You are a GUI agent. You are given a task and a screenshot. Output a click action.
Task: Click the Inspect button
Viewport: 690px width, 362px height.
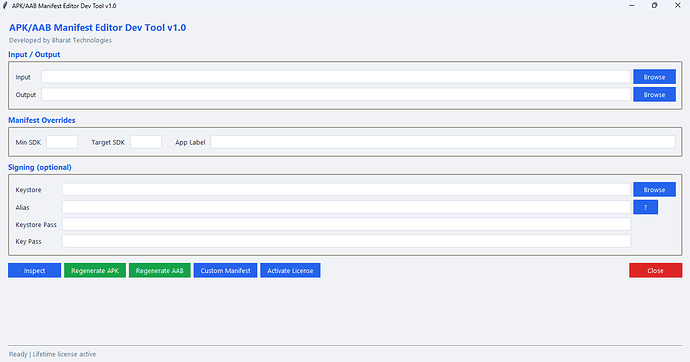coord(34,271)
